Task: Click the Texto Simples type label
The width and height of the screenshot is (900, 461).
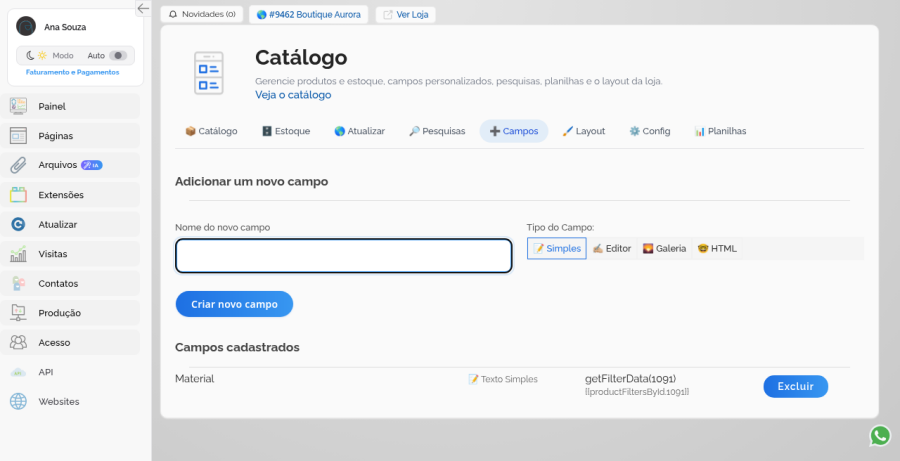Action: point(503,379)
